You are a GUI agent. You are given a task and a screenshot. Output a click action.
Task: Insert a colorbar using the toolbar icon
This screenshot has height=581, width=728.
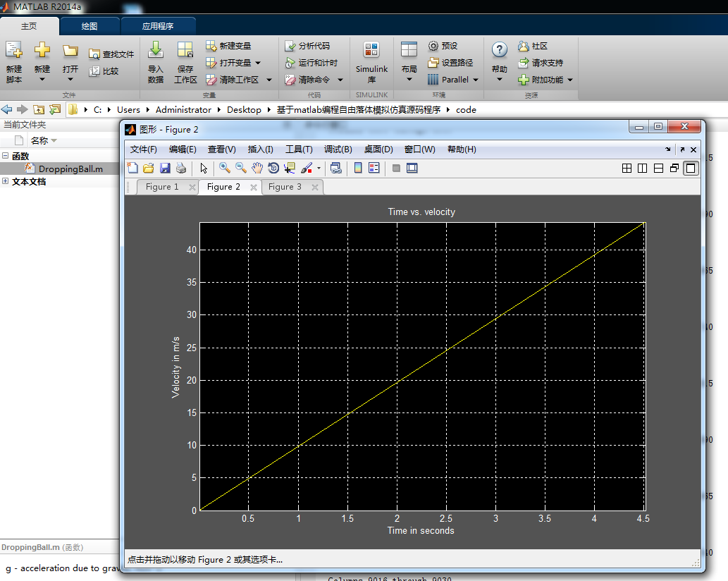pyautogui.click(x=358, y=168)
